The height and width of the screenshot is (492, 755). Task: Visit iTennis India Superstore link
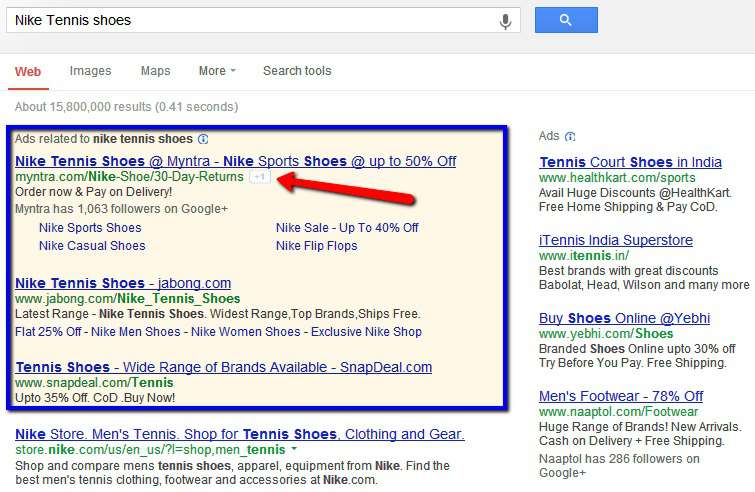coord(616,240)
